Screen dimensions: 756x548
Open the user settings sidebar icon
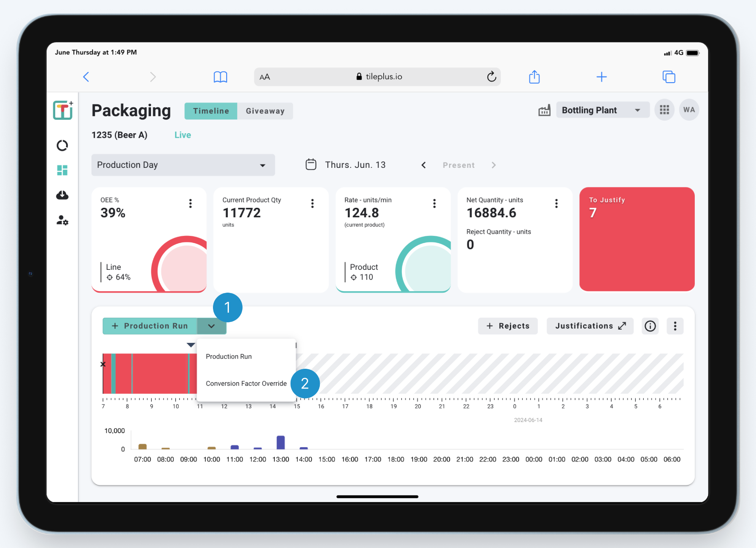62,220
